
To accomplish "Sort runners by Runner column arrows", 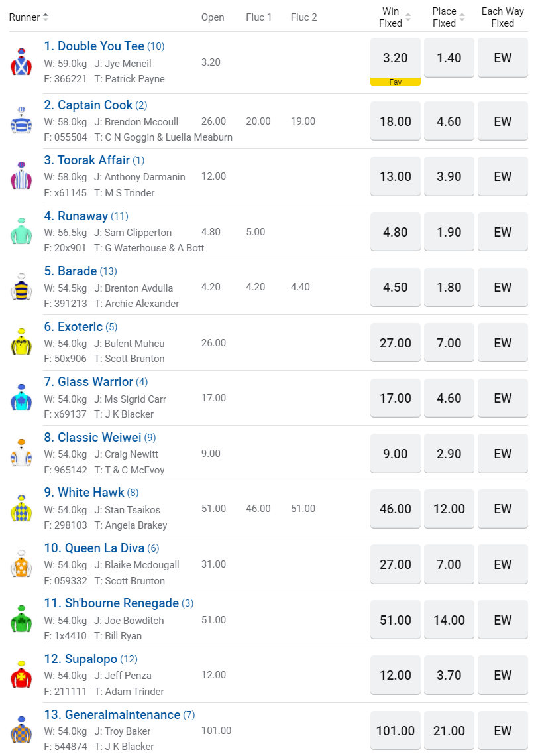I will coord(46,17).
